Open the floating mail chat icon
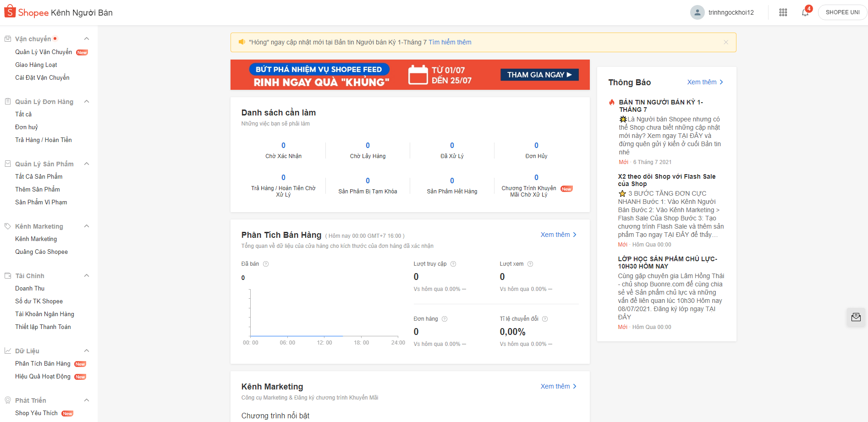Image resolution: width=868 pixels, height=422 pixels. coord(856,317)
